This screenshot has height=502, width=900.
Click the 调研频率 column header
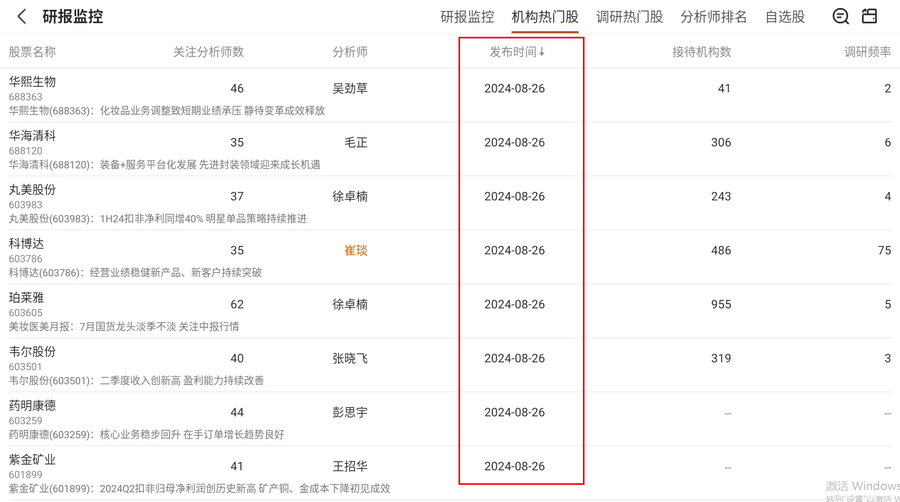point(866,52)
